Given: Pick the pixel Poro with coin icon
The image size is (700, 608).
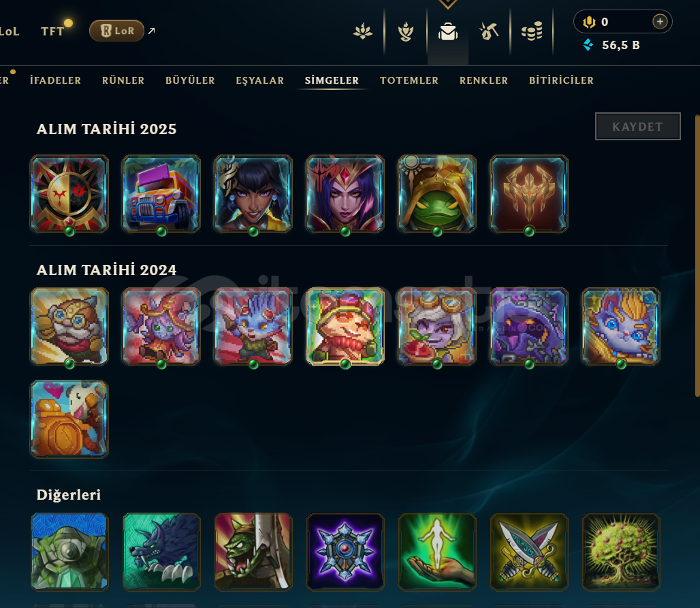Looking at the screenshot, I should 69,419.
